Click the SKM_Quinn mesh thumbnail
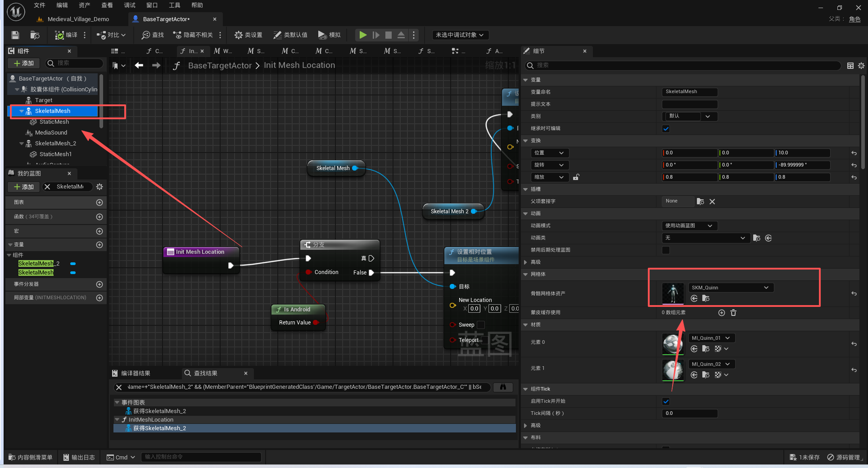Image resolution: width=868 pixels, height=468 pixels. pos(673,293)
